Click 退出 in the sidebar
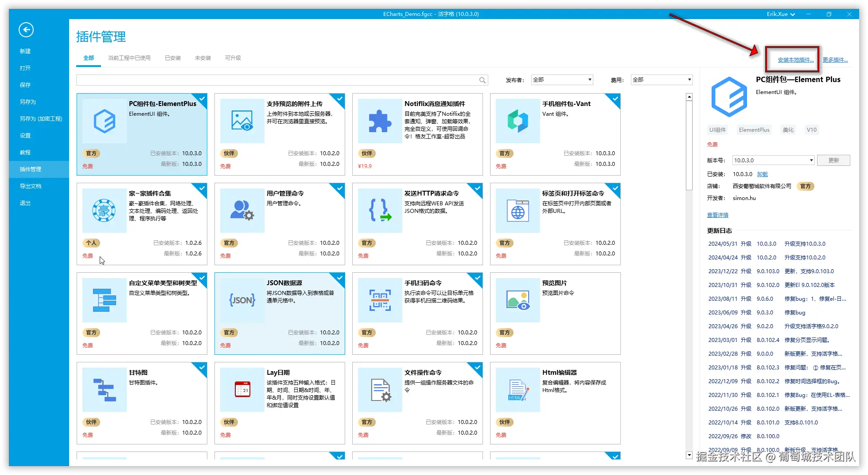The width and height of the screenshot is (868, 475). [x=25, y=203]
